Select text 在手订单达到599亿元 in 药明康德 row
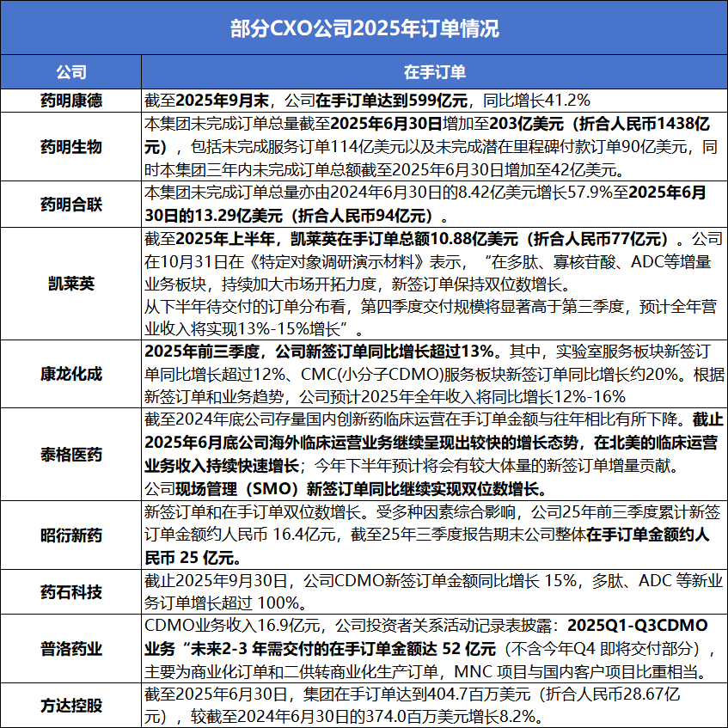Viewport: 728px width, 728px height. point(391,101)
